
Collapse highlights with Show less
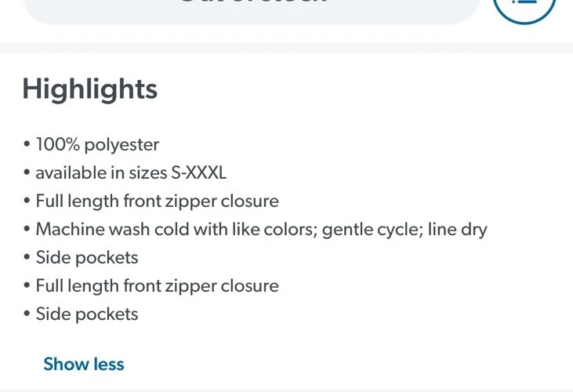84,365
